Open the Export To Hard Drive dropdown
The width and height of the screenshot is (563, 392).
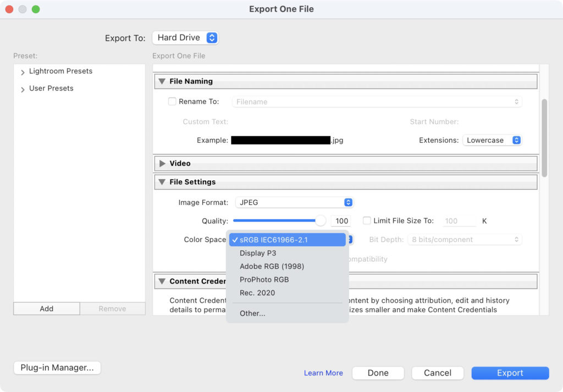click(185, 37)
